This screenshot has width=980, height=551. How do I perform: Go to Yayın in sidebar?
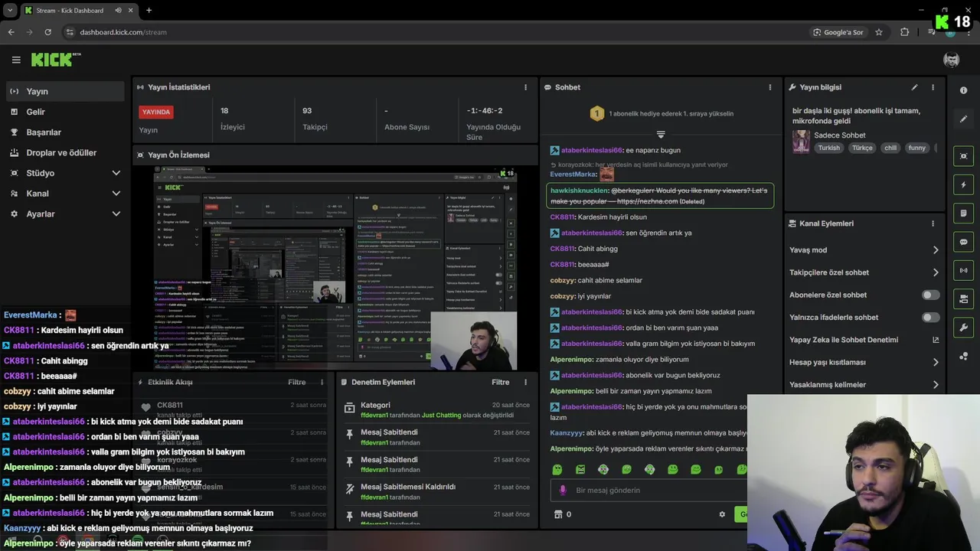tap(64, 91)
